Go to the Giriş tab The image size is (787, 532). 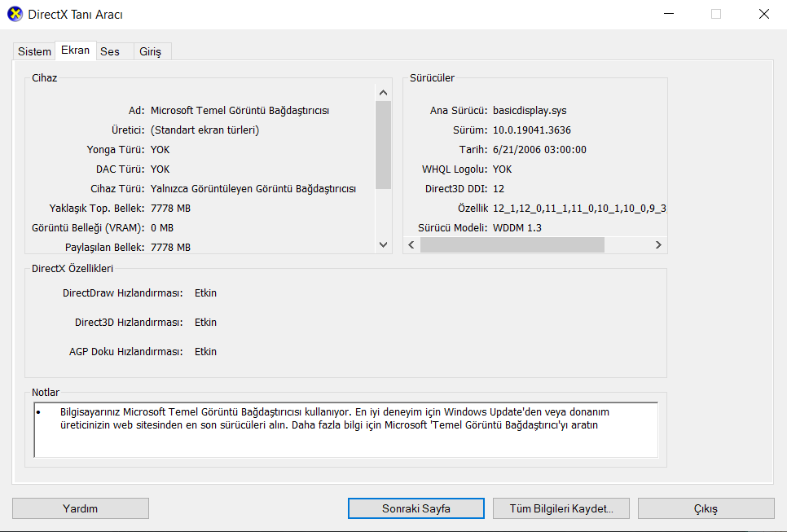coord(151,51)
